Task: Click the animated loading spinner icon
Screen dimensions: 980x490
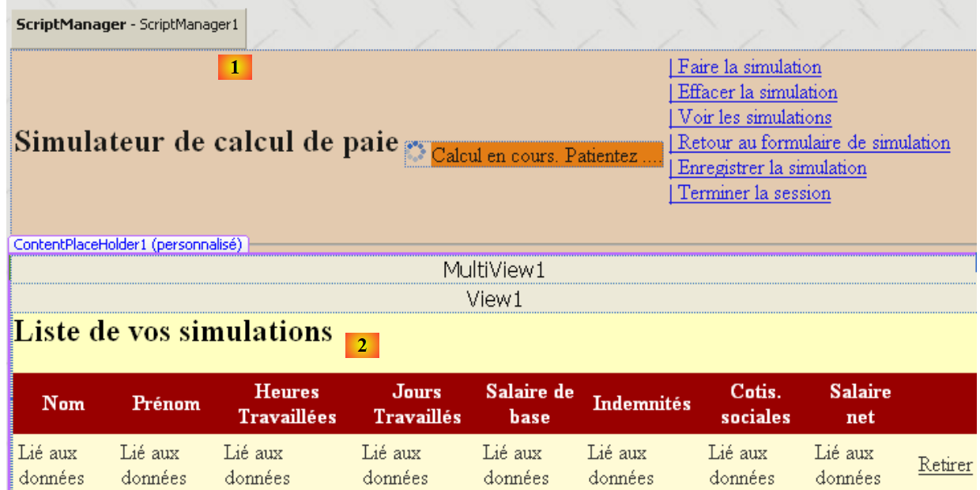Action: [x=416, y=153]
